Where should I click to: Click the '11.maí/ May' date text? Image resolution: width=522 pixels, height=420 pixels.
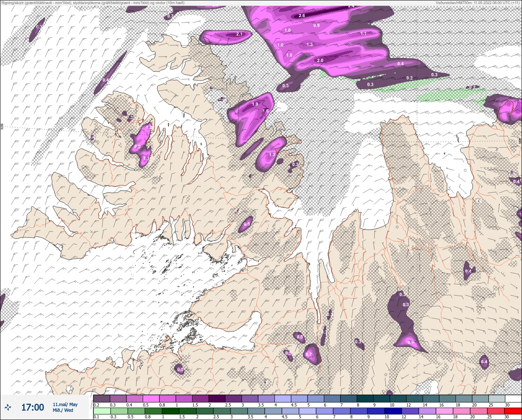(65, 404)
